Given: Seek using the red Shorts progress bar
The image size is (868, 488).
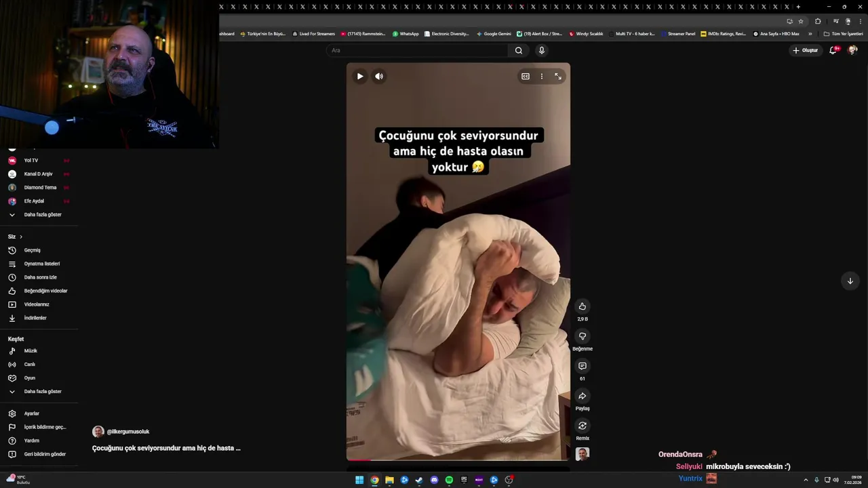Looking at the screenshot, I should [458, 460].
